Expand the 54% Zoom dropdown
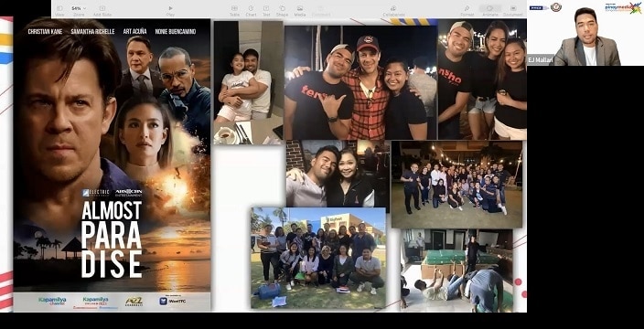 pos(79,11)
